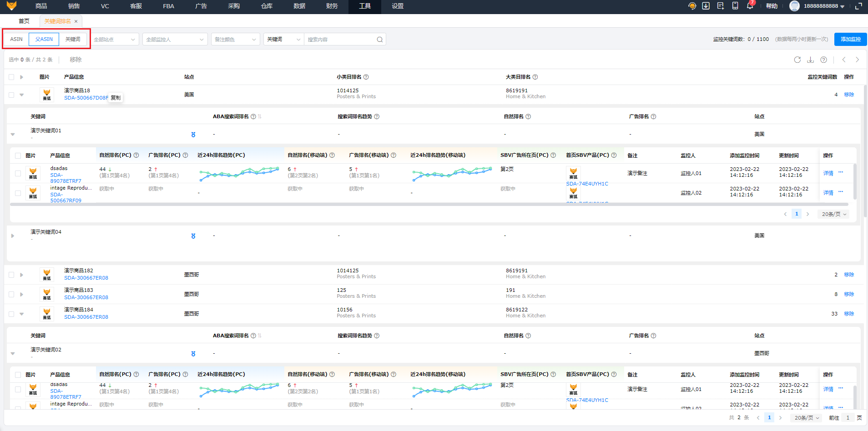Click the search magnifier icon in the search box
The image size is (868, 431).
pos(379,40)
